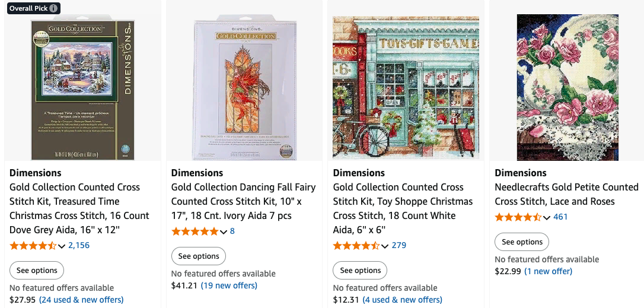The image size is (644, 308).
Task: View the 279 ratings link
Action: pos(398,245)
